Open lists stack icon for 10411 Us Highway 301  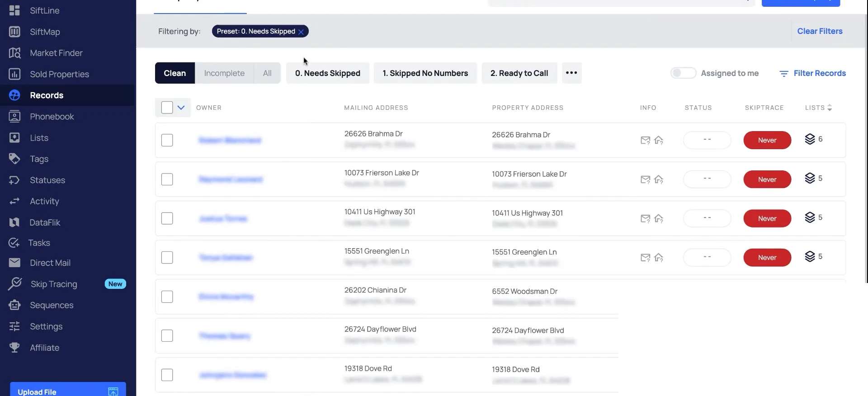click(x=810, y=217)
